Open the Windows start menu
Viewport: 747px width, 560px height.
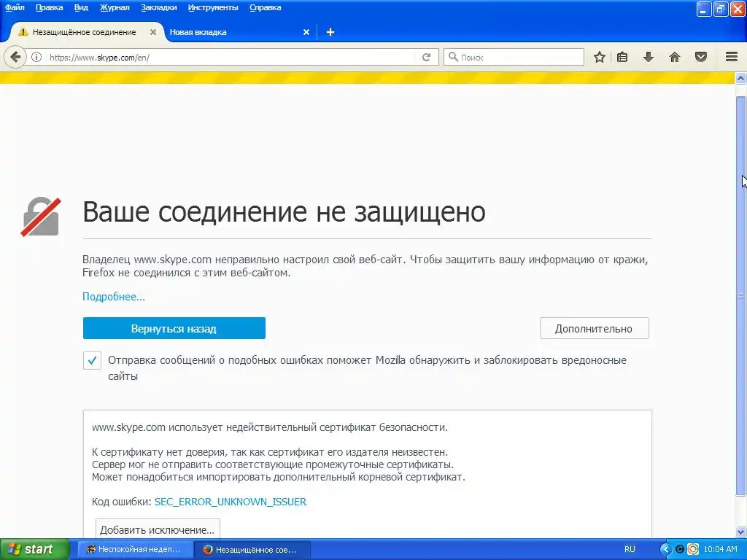pos(34,550)
